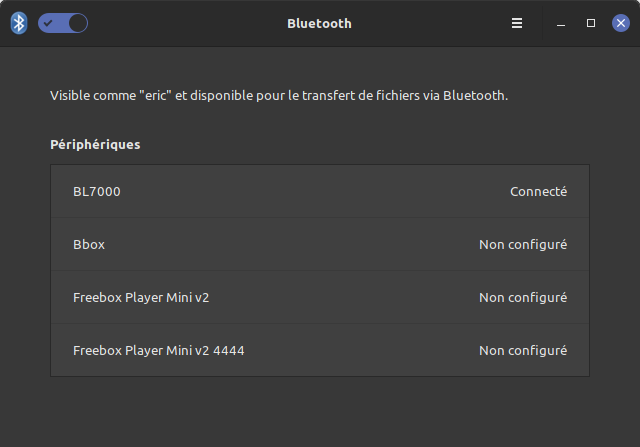Click the empty area below the device list
The image size is (640, 447).
pos(320,410)
